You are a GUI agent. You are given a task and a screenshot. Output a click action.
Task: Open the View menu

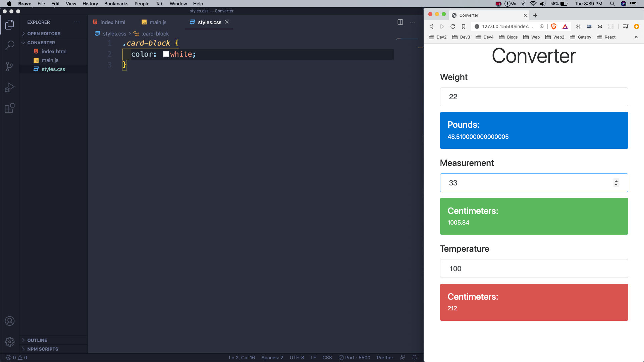pos(71,4)
